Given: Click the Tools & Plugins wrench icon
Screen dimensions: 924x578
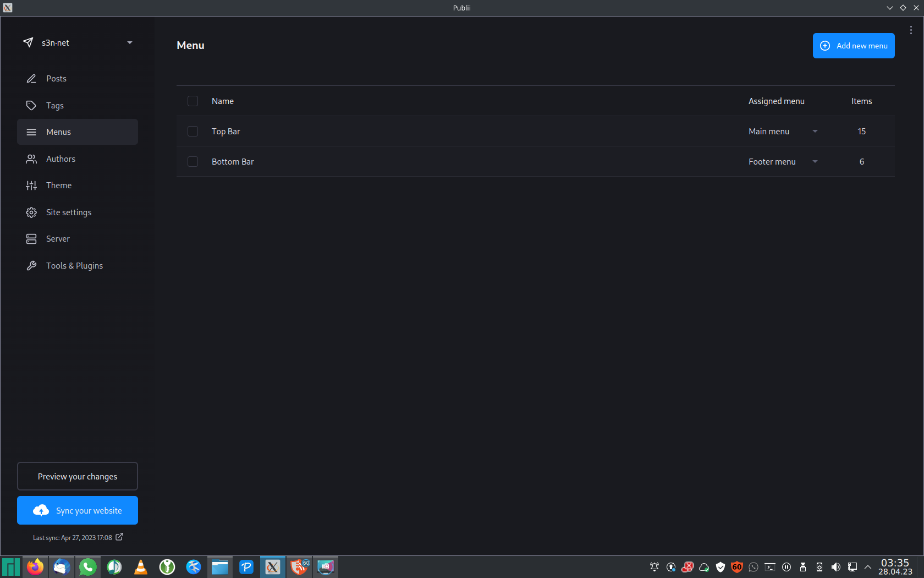Looking at the screenshot, I should point(31,266).
